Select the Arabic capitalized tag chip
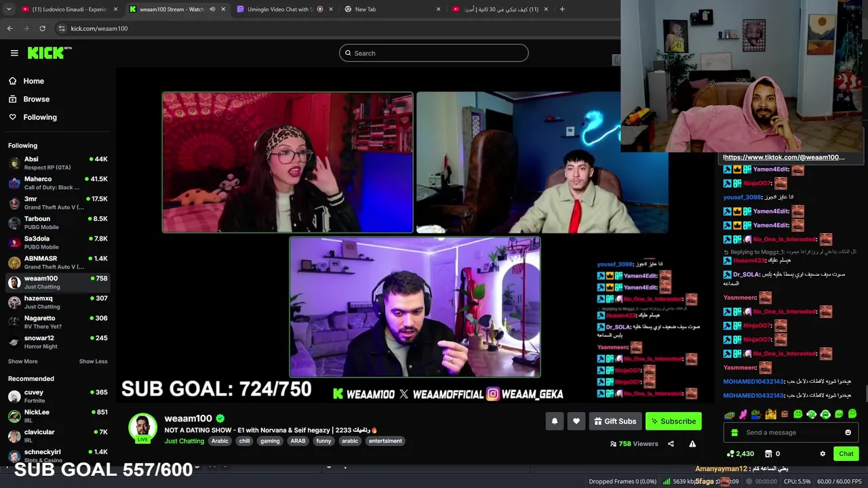 (x=220, y=441)
